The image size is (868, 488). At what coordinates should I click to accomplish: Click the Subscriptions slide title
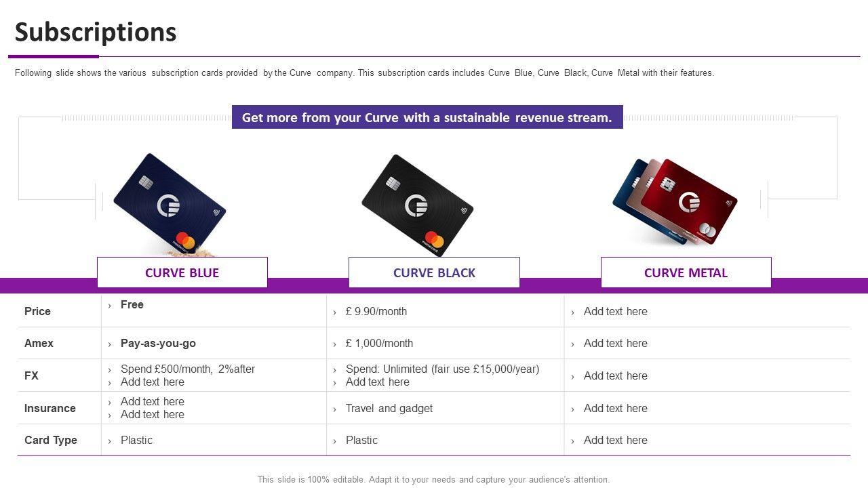click(96, 32)
